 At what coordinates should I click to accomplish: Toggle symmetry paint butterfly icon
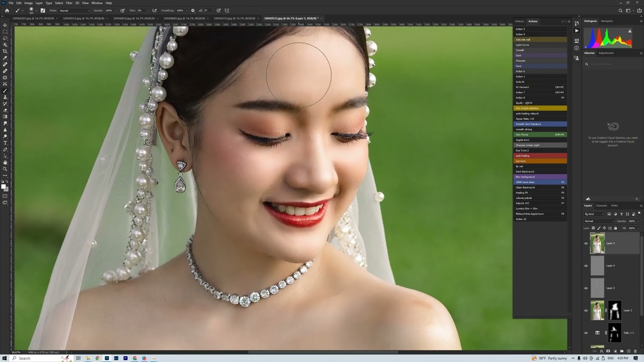coord(226,10)
